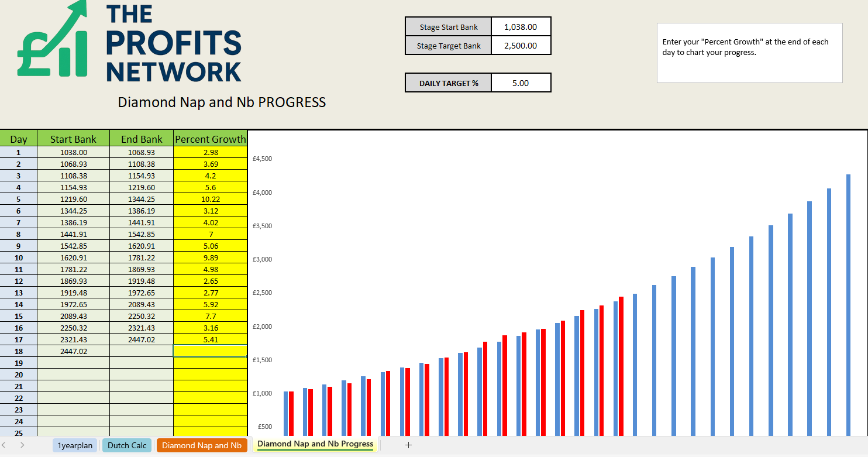The image size is (868, 457).
Task: Click the Percent Growth column header
Action: coord(210,139)
